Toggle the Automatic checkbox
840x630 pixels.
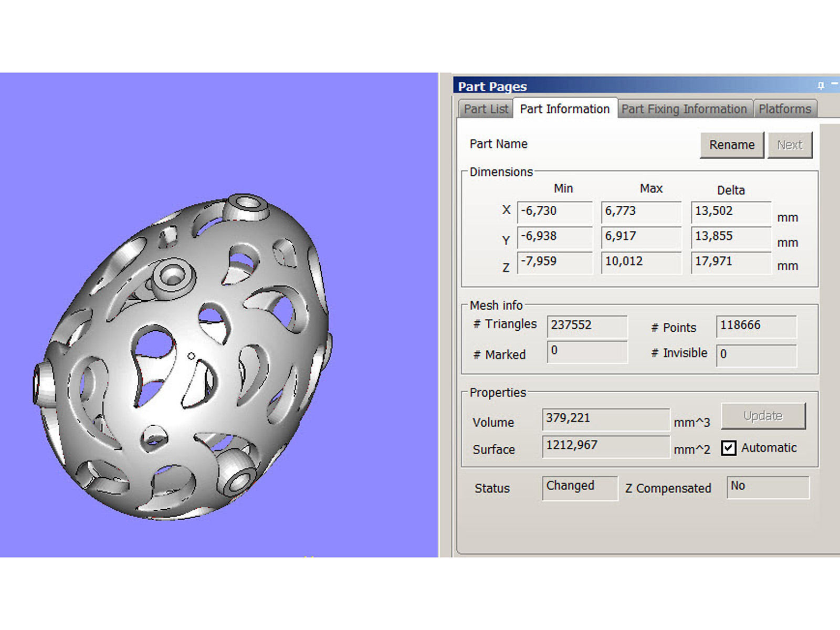coord(728,448)
